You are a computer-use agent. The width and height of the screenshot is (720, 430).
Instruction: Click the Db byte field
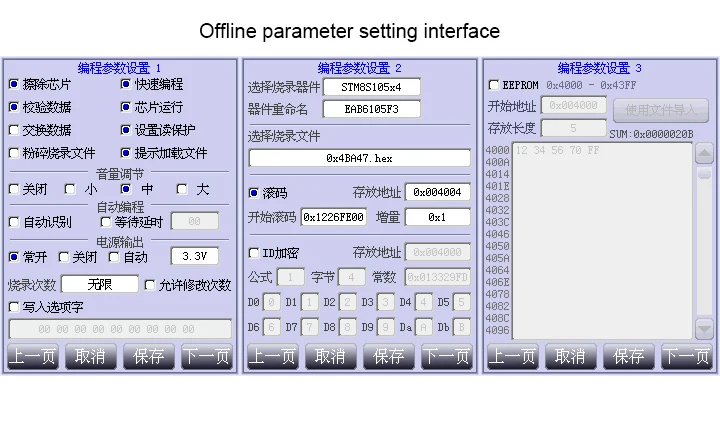[461, 327]
